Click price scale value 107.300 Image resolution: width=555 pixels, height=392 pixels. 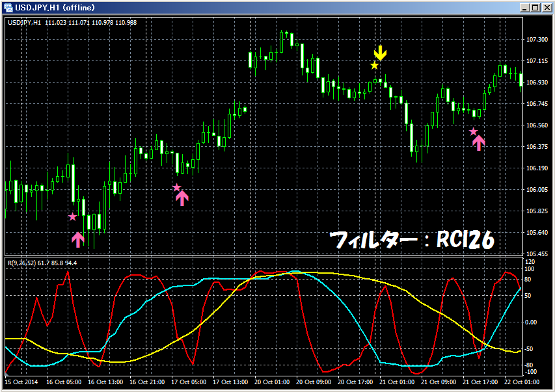[x=537, y=39]
